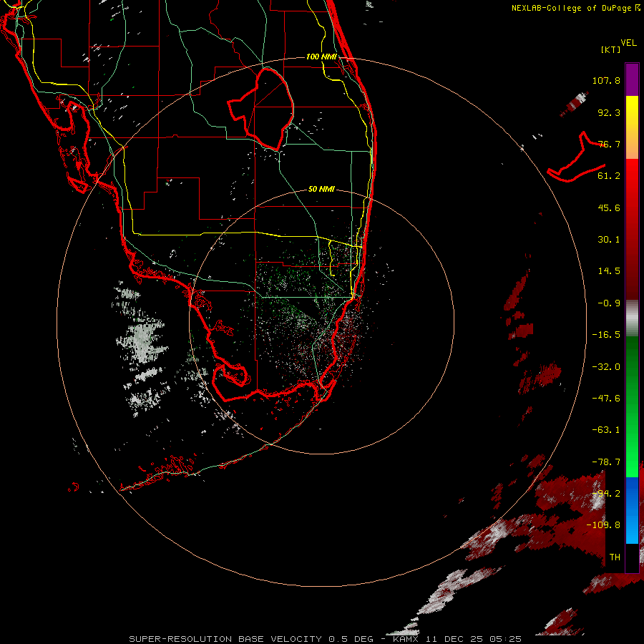
Task: Click the 45.6 velocity scale value
Action: pyautogui.click(x=609, y=208)
